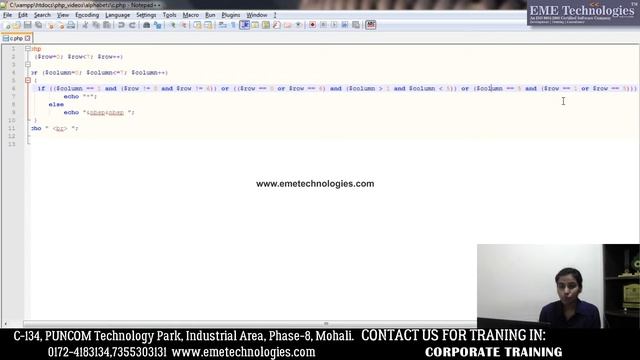Start macro recording with the red Record icon

[312, 25]
